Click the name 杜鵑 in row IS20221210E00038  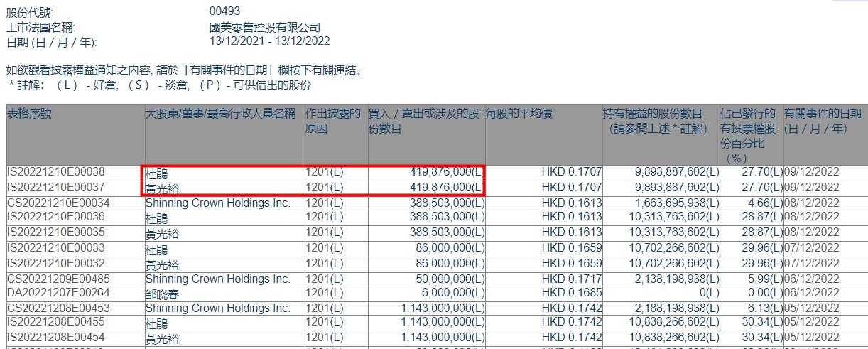click(157, 173)
